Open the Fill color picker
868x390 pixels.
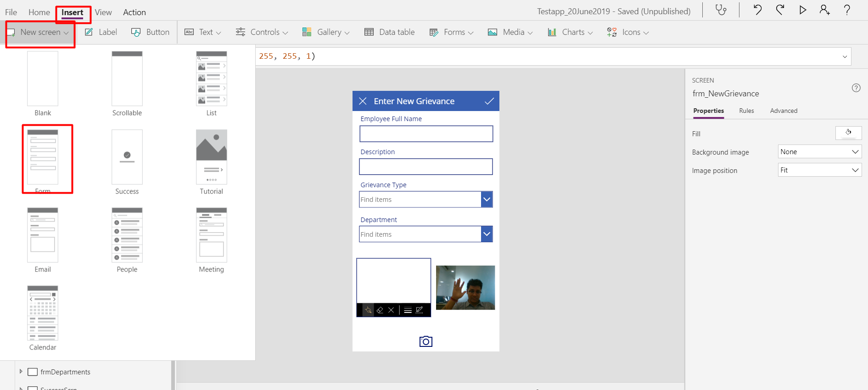(x=848, y=133)
